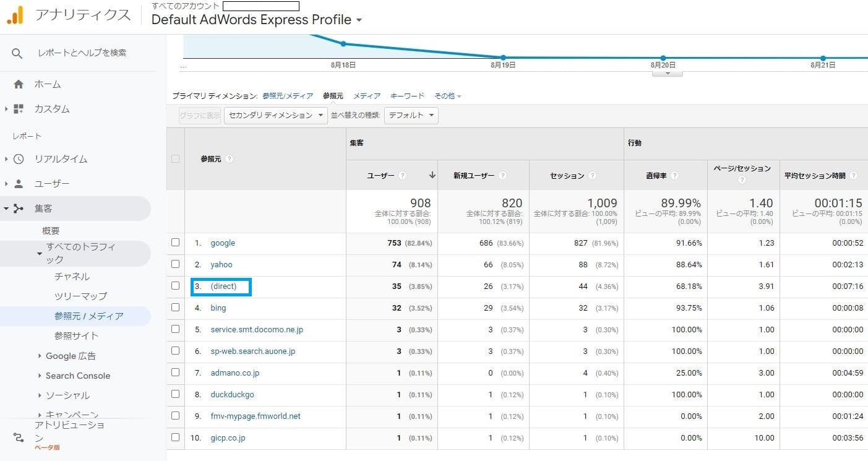Click the Home house icon
This screenshot has width=868, height=461.
19,84
